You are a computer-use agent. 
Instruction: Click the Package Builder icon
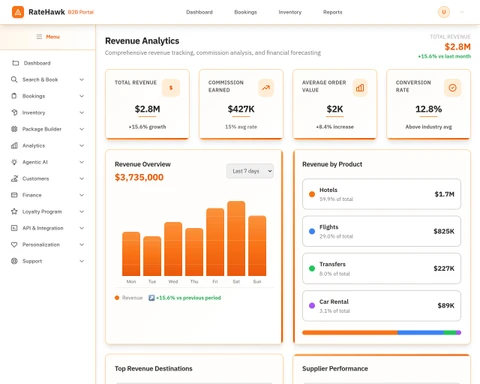(14, 129)
